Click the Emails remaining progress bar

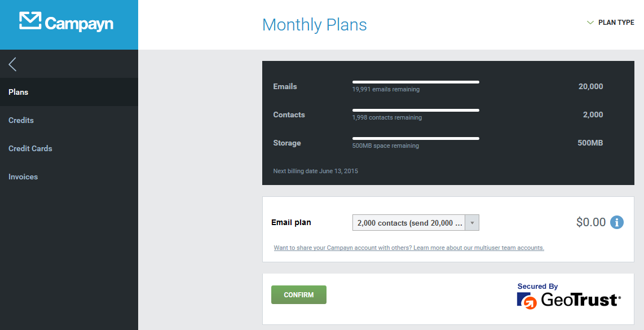[416, 82]
